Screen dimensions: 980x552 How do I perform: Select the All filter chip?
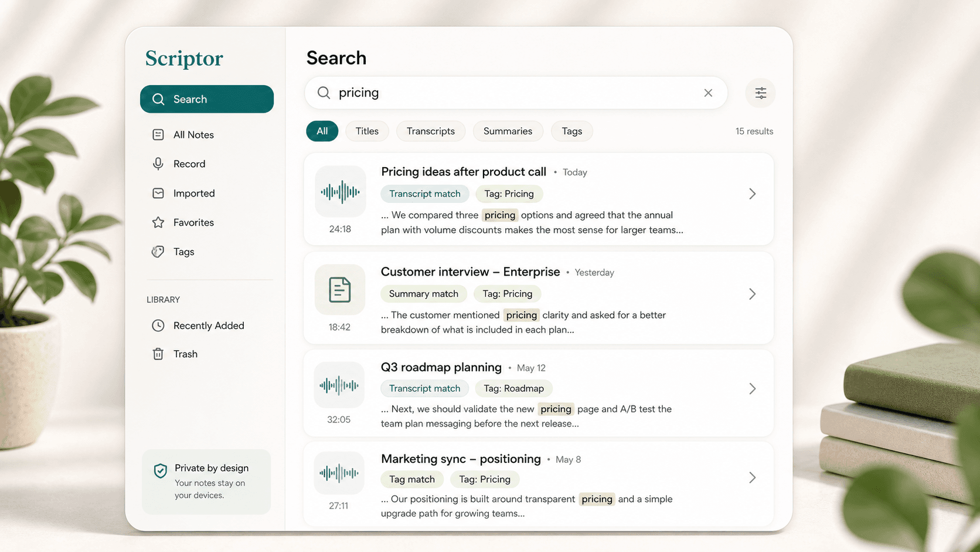coord(322,131)
